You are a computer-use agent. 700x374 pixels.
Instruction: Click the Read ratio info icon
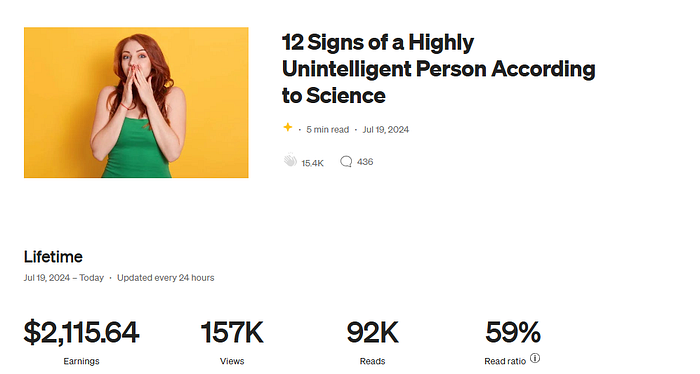coord(535,358)
